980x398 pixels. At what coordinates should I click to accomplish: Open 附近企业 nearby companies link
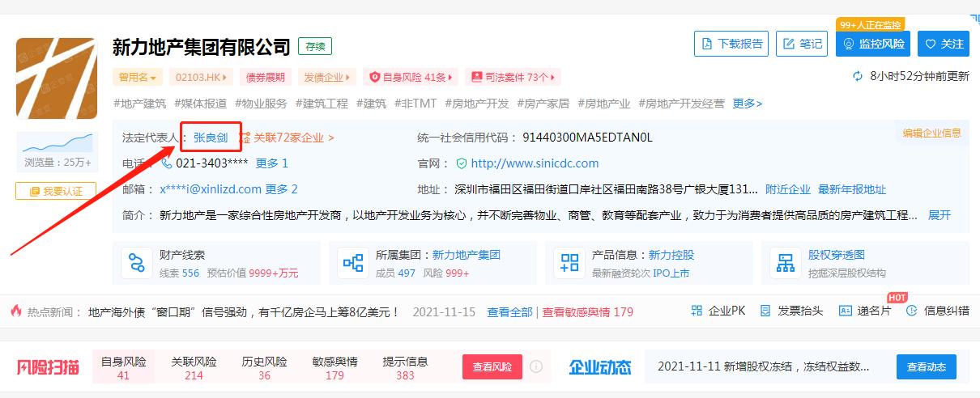pos(788,189)
